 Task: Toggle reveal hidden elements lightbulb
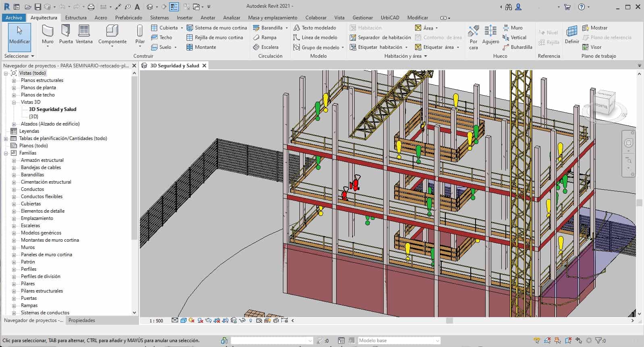[251, 321]
